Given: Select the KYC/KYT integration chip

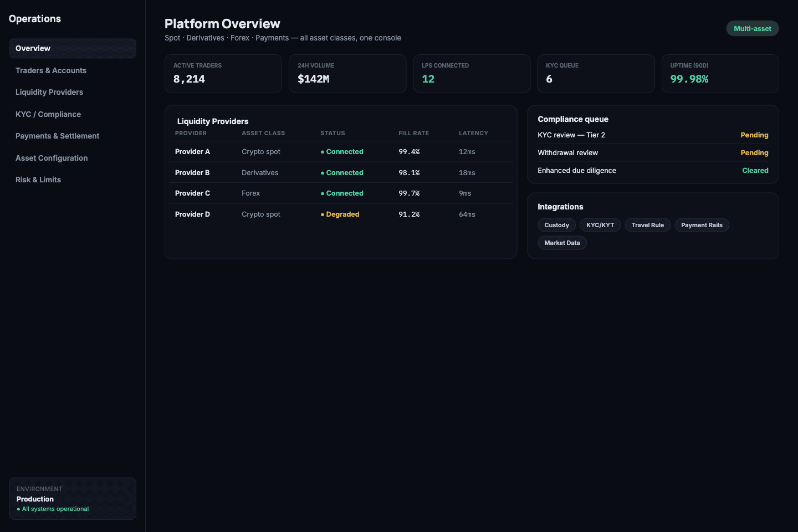Looking at the screenshot, I should point(600,225).
